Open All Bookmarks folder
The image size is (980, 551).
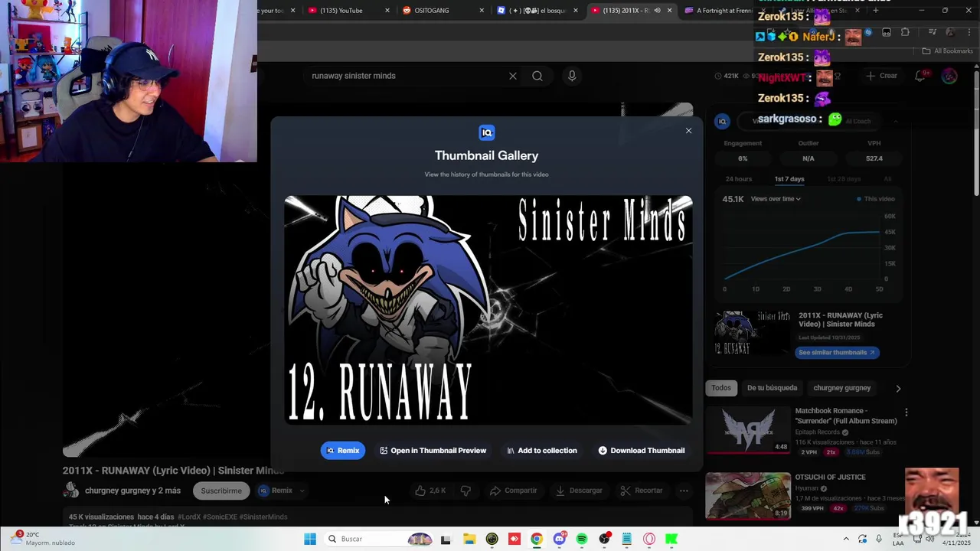(x=948, y=51)
